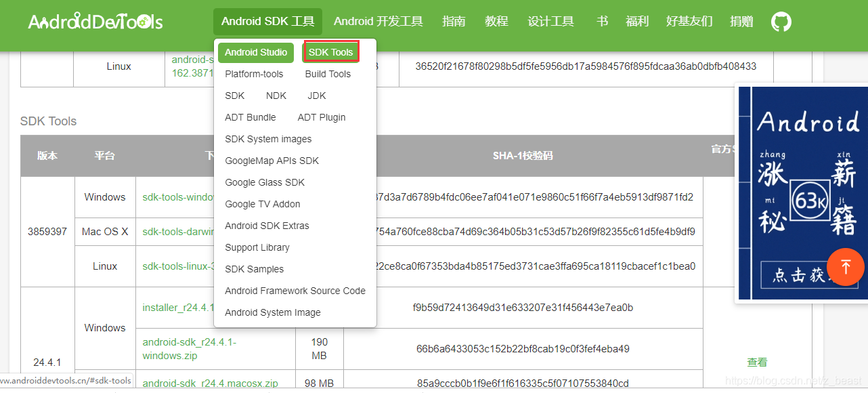Screen dimensions: 868x393
Task: Click the 平台 column header
Action: 105,156
